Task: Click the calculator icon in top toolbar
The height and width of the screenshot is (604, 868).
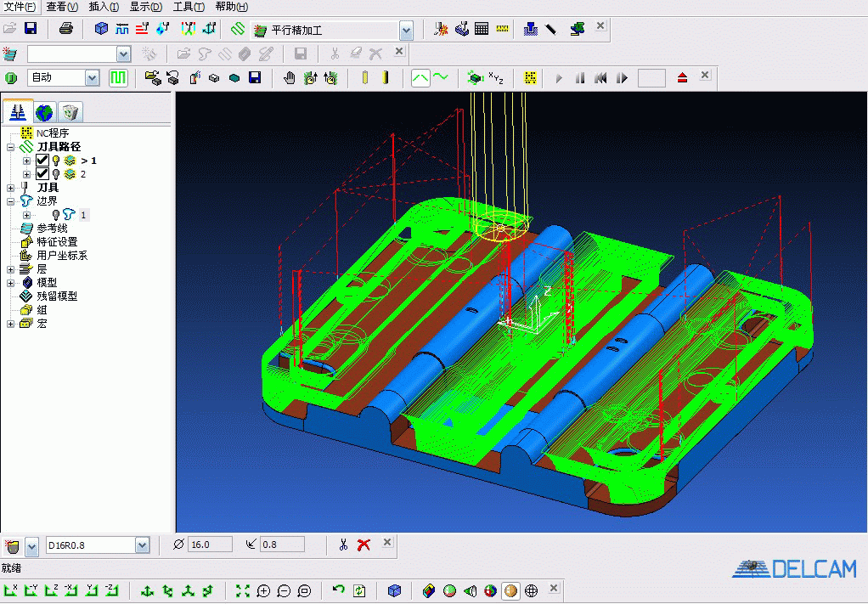Action: (x=482, y=28)
